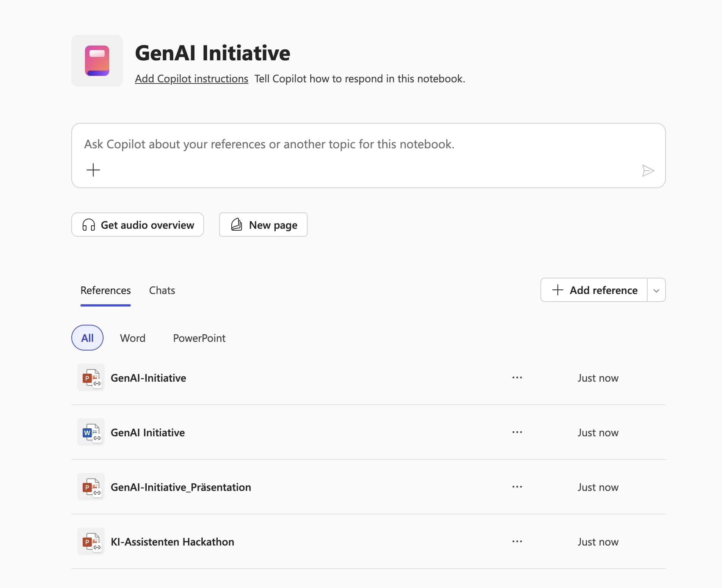
Task: Switch to the Chats tab
Action: click(162, 291)
